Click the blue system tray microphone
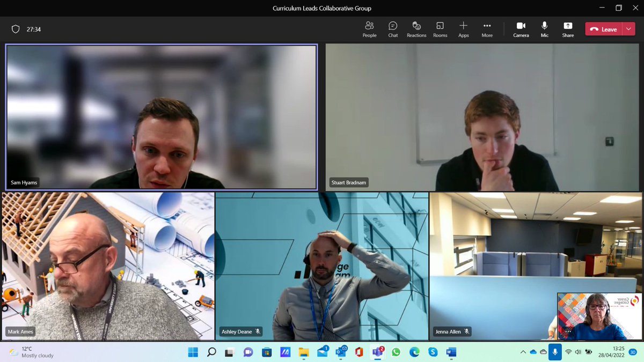Screen dimensions: 644x362 (x=555, y=352)
